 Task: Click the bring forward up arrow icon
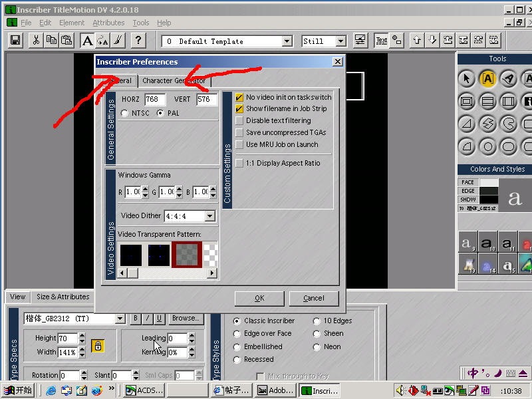[417, 41]
